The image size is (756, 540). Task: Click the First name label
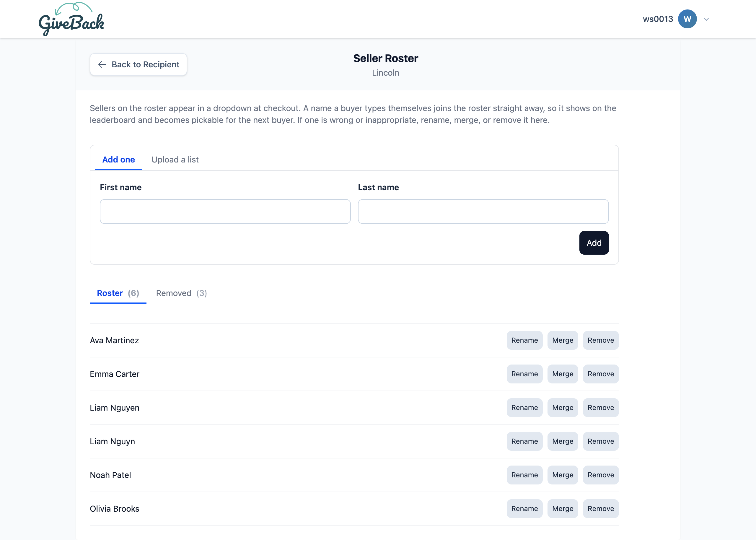tap(120, 187)
